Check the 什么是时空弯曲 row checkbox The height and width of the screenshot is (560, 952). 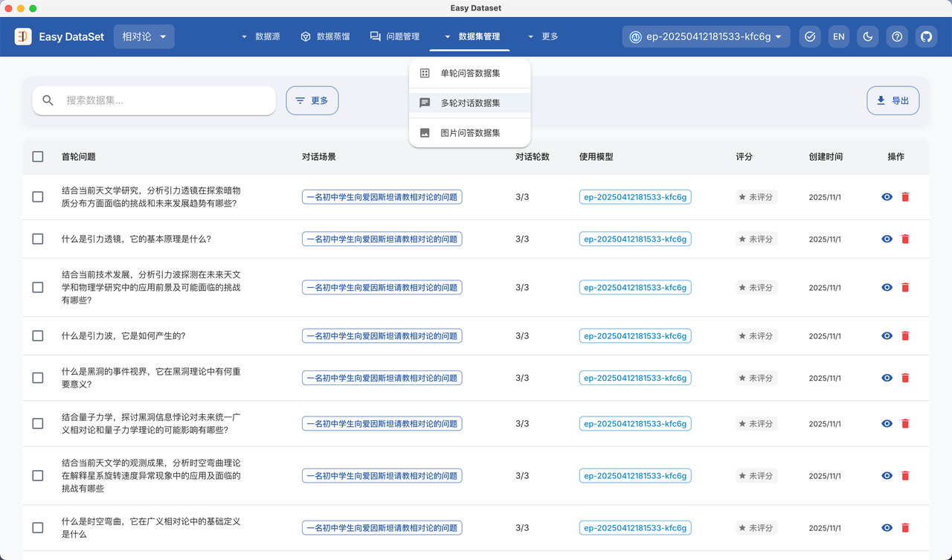coord(38,527)
